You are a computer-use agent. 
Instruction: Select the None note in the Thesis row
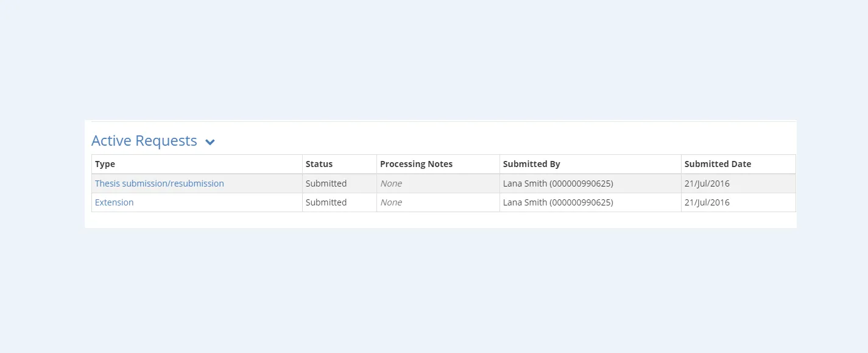tap(391, 184)
